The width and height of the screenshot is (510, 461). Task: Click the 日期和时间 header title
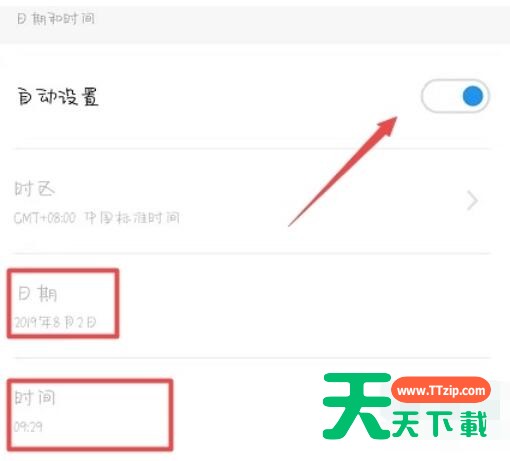tap(56, 19)
